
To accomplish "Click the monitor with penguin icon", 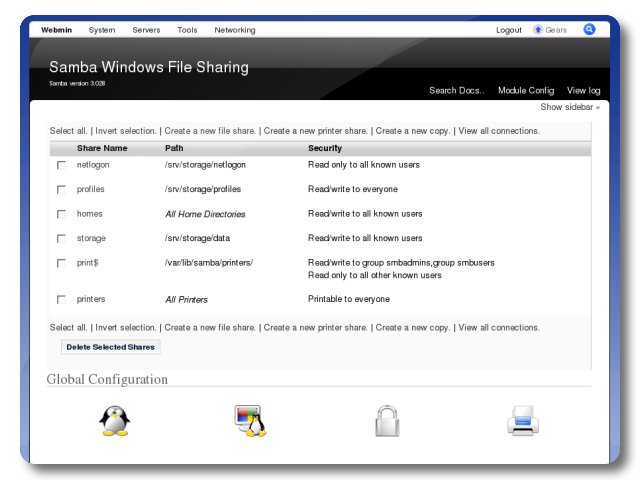I will (x=250, y=421).
